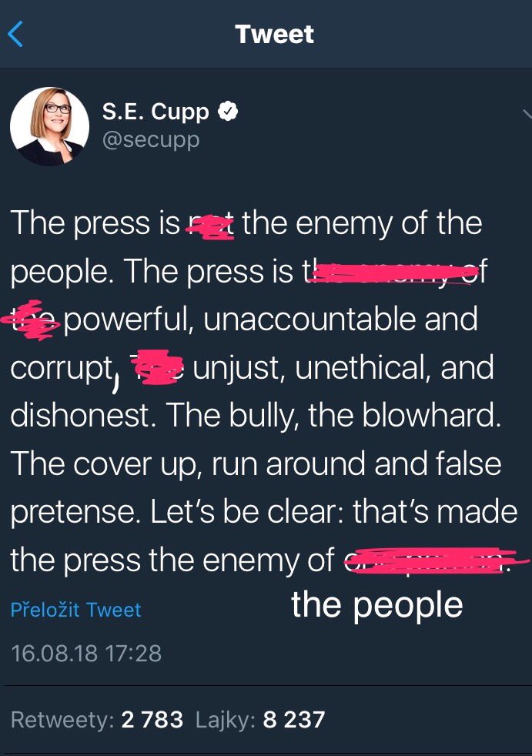Click the tweet text 'The bully, the blowhard.'
This screenshot has height=756, width=532.
tap(333, 415)
